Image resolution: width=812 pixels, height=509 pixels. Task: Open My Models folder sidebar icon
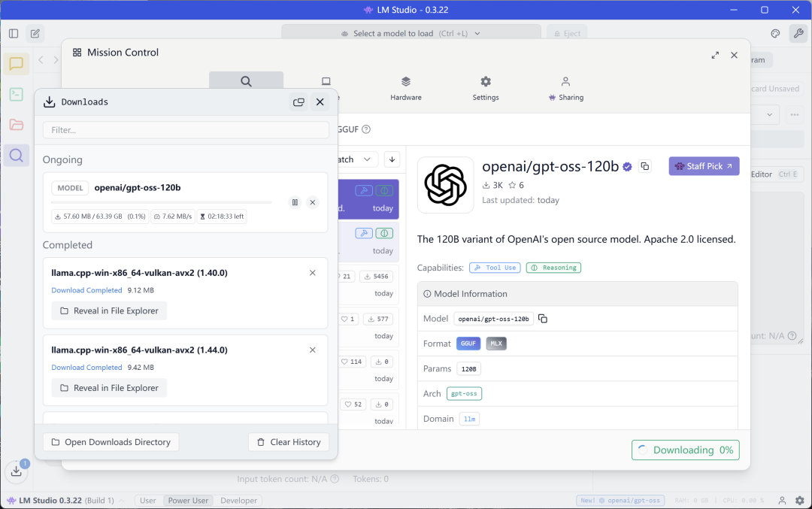click(16, 125)
